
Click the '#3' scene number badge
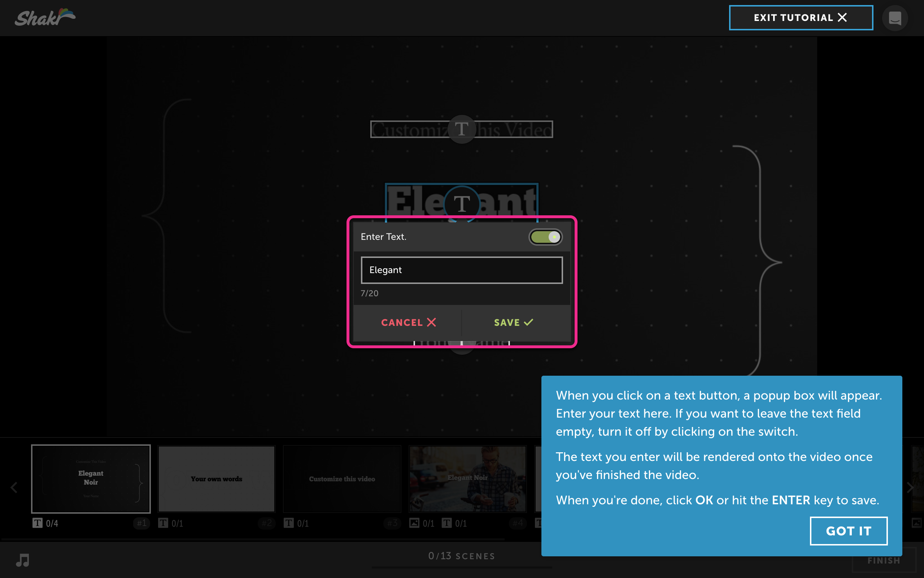392,523
